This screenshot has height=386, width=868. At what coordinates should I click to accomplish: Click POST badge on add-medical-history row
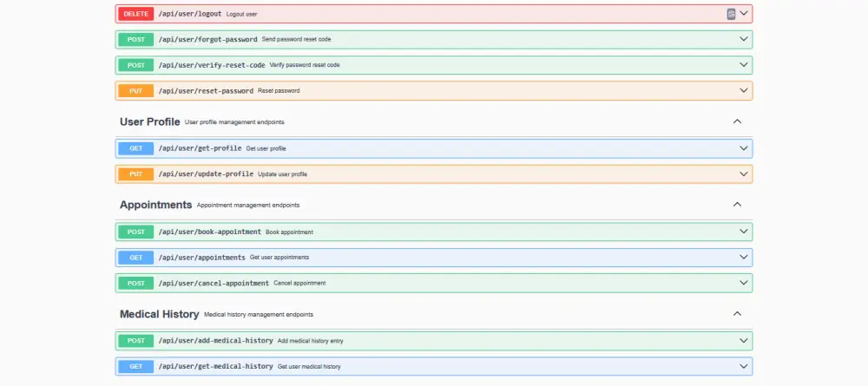135,341
